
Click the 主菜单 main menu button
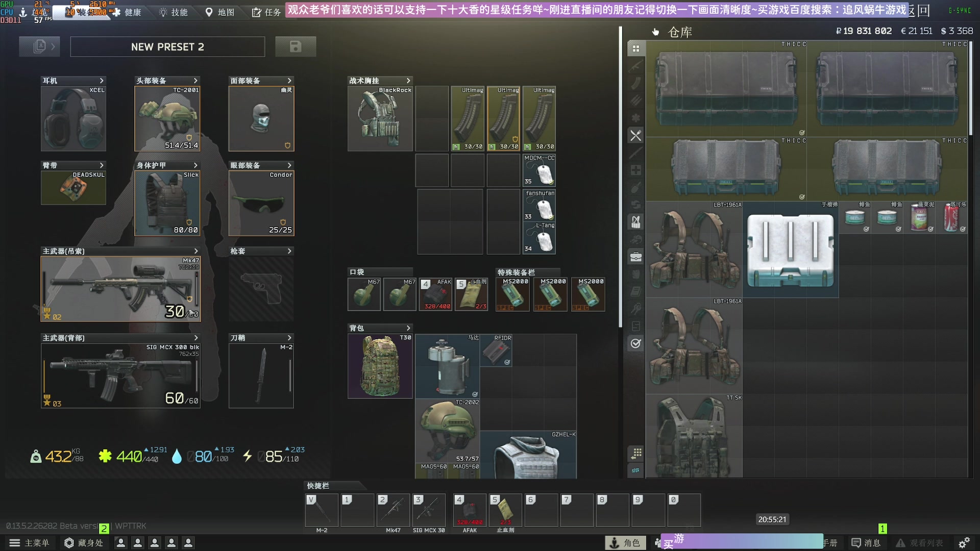click(x=30, y=543)
